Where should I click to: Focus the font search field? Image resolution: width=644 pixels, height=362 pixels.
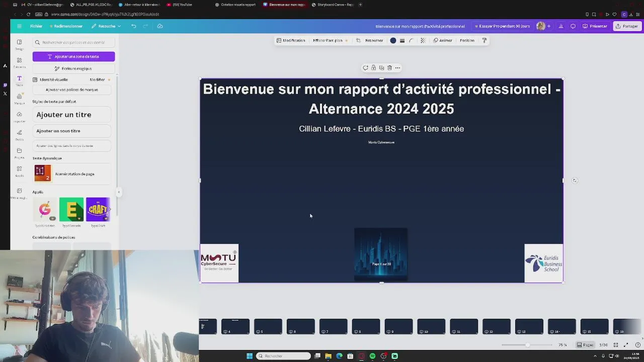click(x=73, y=42)
